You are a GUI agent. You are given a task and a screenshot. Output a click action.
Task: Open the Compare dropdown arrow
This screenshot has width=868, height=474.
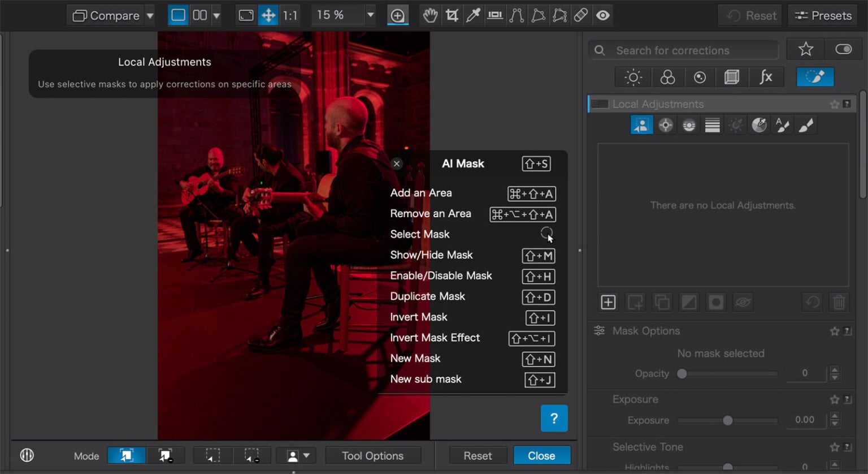pos(150,15)
